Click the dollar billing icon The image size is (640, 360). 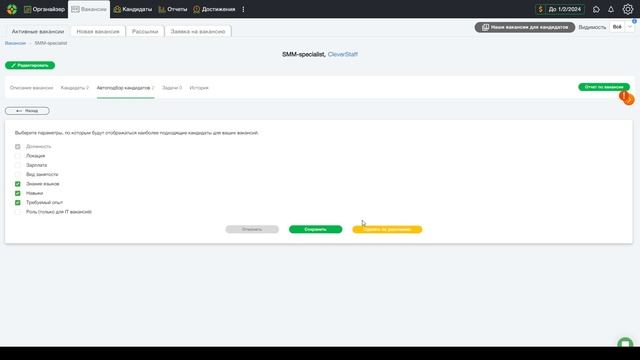point(540,9)
